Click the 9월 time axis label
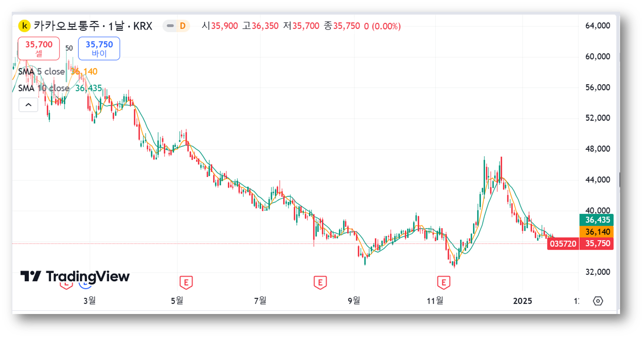644x338 pixels. [354, 301]
